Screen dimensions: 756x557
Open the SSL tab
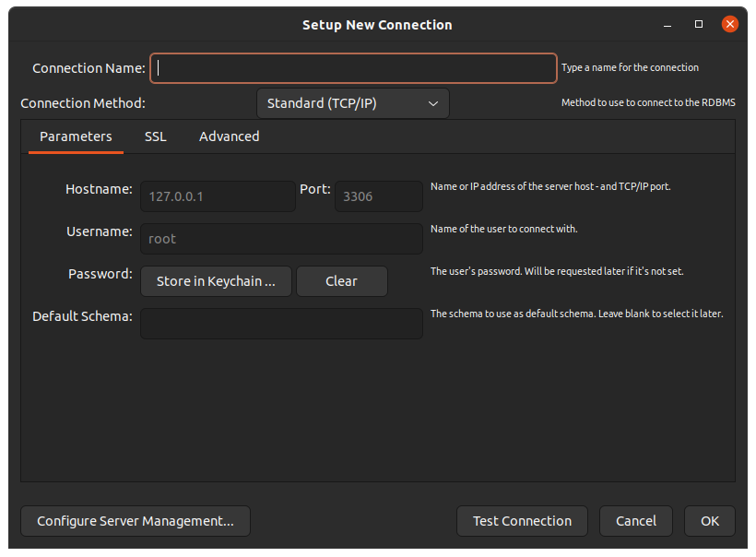(156, 136)
